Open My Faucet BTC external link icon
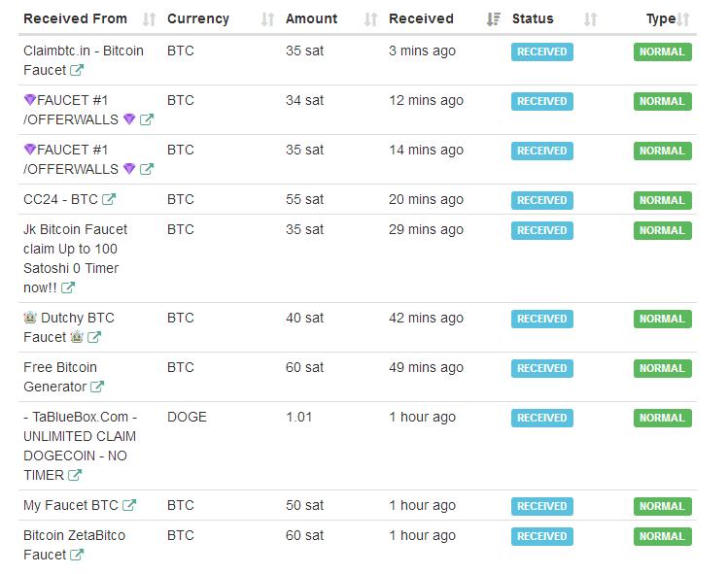 [x=129, y=505]
